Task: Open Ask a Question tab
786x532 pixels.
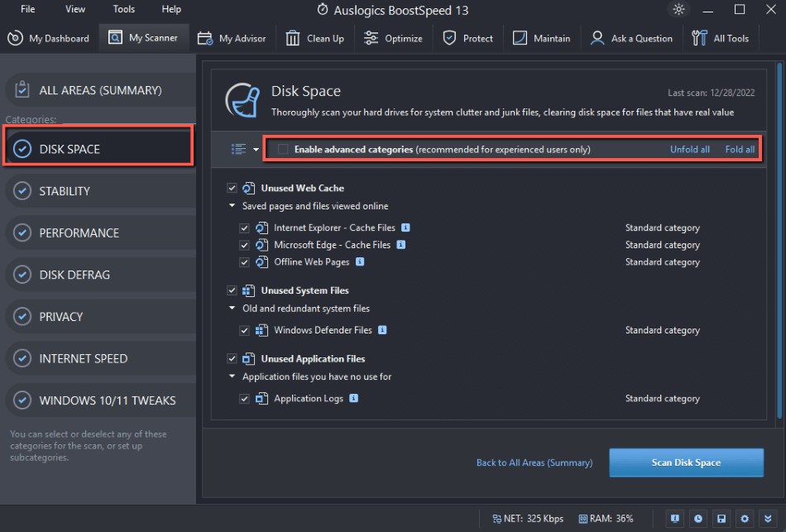Action: [631, 38]
